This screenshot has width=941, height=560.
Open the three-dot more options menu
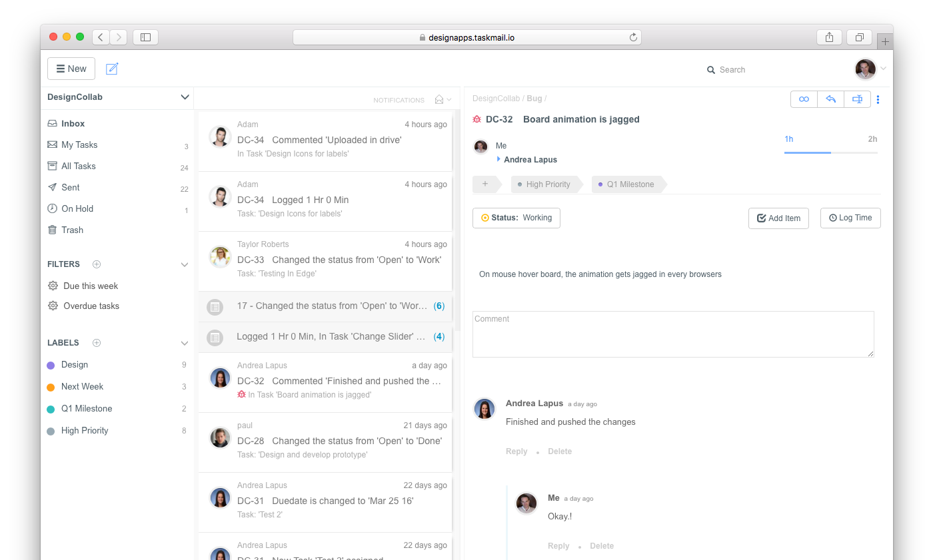[878, 99]
